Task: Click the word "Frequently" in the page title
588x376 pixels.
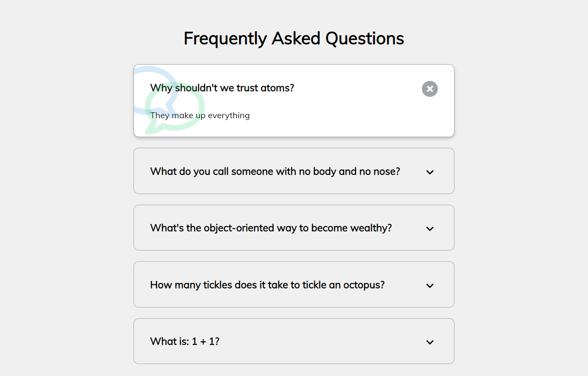Action: (225, 39)
